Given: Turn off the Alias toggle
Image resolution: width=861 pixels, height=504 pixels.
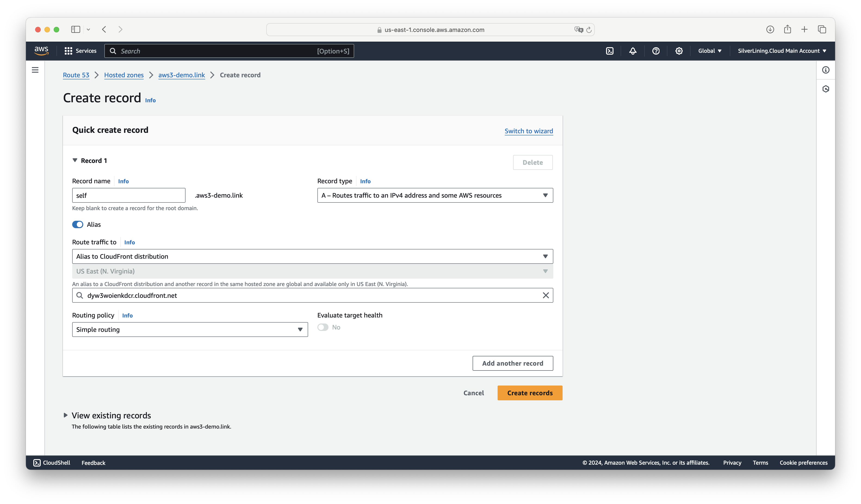Looking at the screenshot, I should tap(77, 224).
